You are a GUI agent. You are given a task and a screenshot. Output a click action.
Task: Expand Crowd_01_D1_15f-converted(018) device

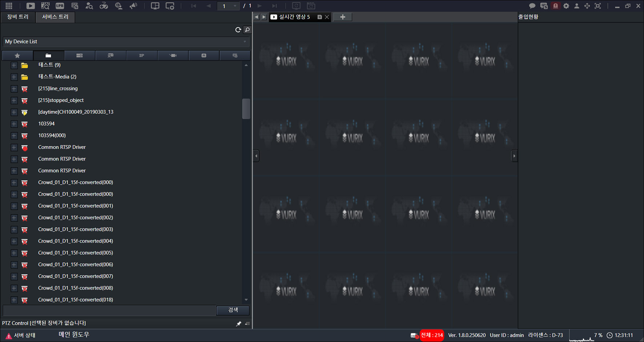coord(14,300)
